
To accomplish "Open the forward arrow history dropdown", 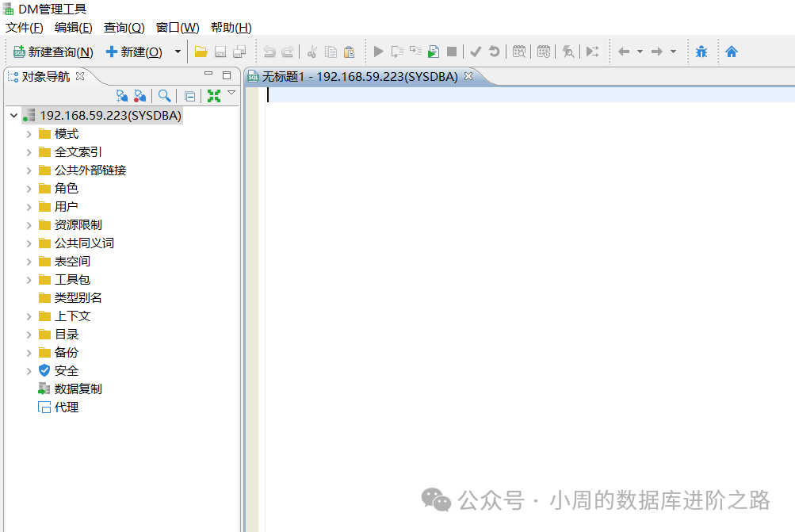I will (x=673, y=52).
